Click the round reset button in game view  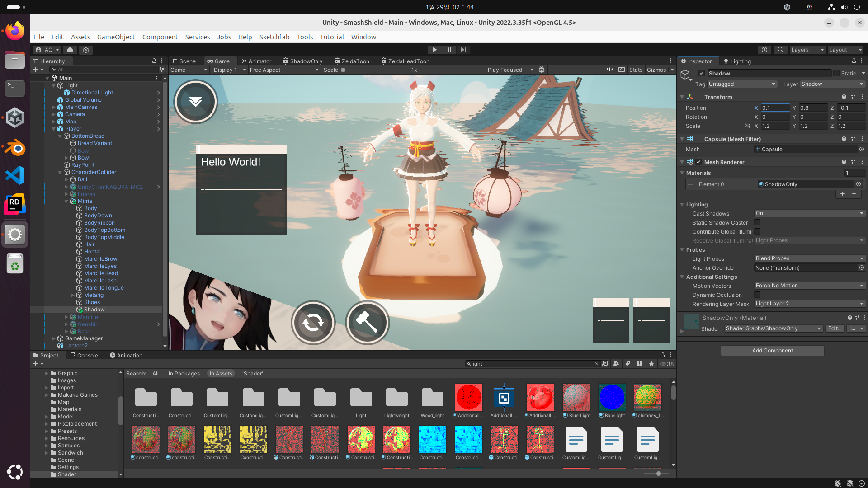(313, 323)
